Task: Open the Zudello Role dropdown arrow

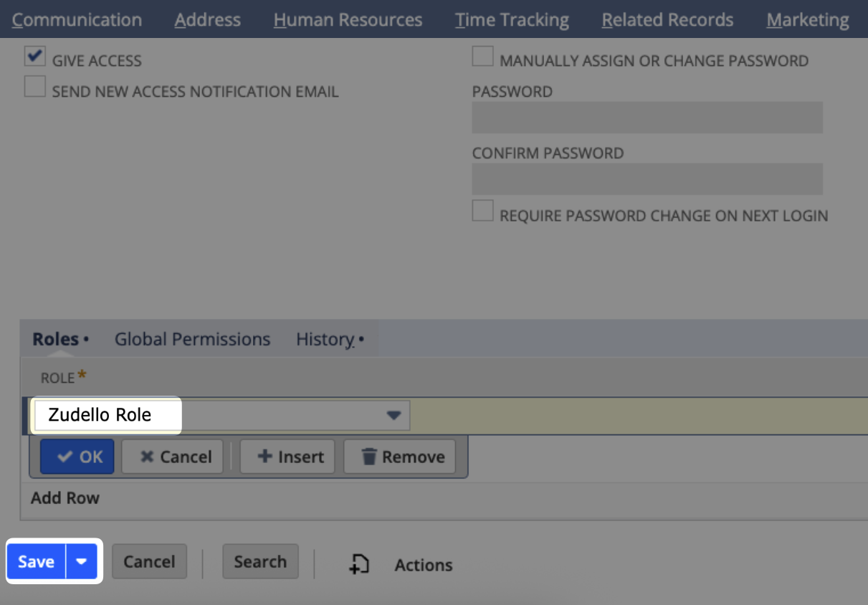Action: (394, 415)
